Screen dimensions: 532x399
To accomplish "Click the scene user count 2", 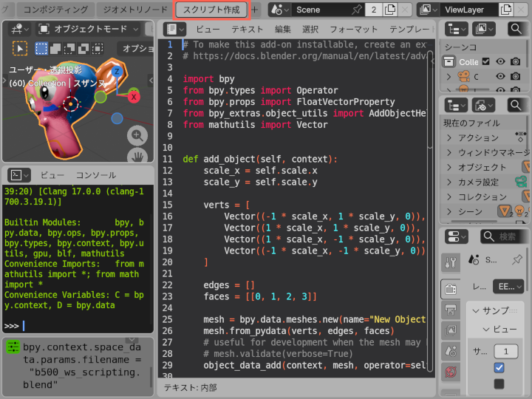I will 374,10.
